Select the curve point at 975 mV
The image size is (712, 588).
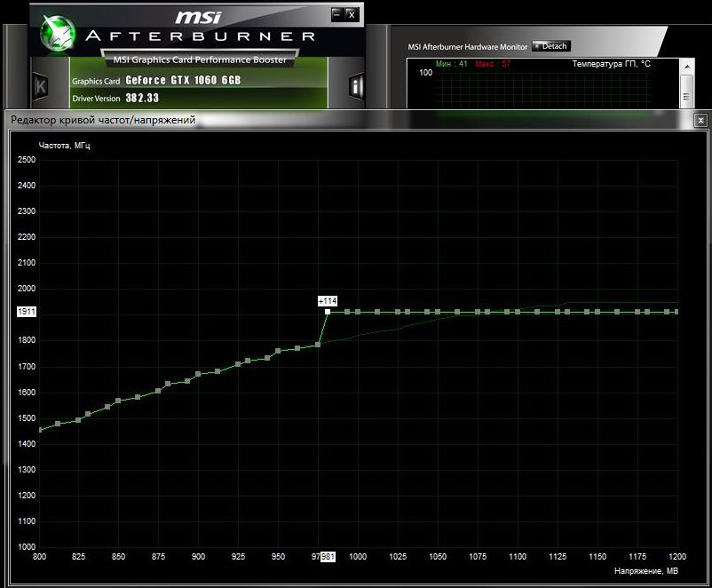[318, 345]
